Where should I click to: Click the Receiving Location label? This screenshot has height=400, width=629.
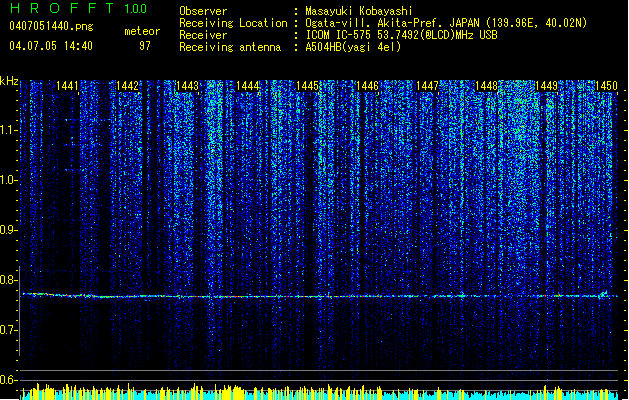pyautogui.click(x=233, y=23)
